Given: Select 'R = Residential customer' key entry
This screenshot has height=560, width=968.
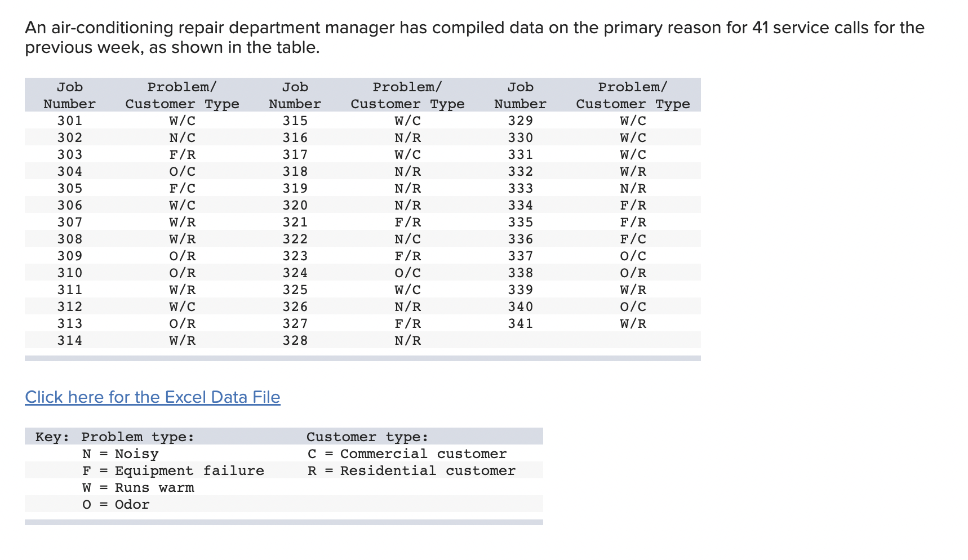Looking at the screenshot, I should 411,471.
